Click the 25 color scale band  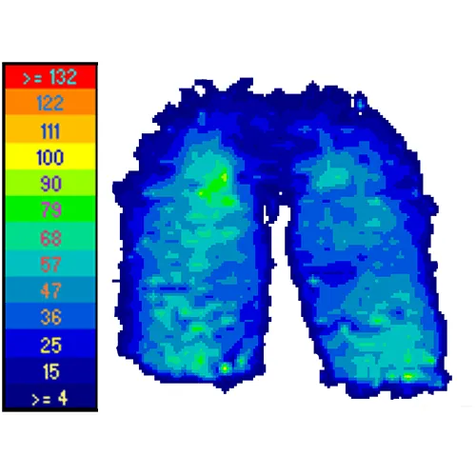[50, 344]
